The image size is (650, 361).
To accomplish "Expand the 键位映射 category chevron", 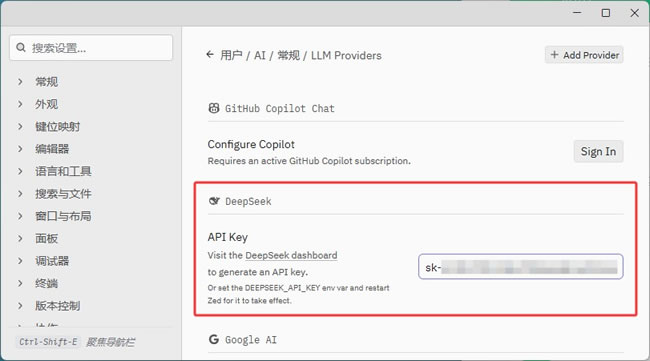I will [x=20, y=126].
